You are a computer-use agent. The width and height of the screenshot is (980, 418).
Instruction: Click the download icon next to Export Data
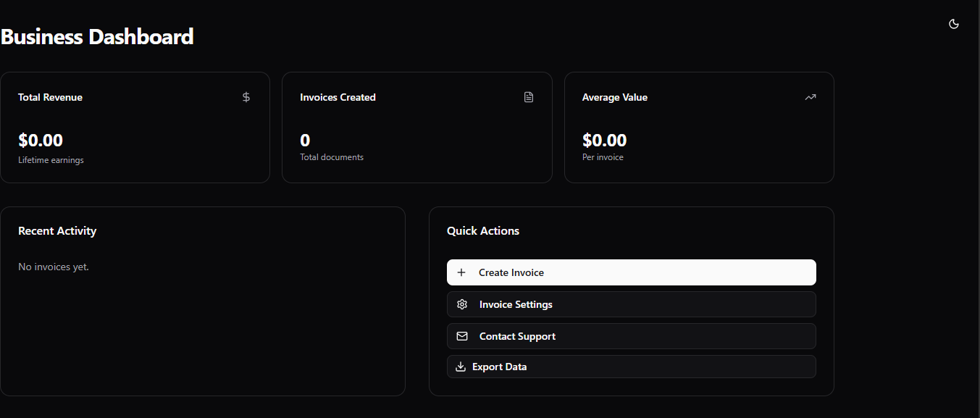(x=461, y=367)
